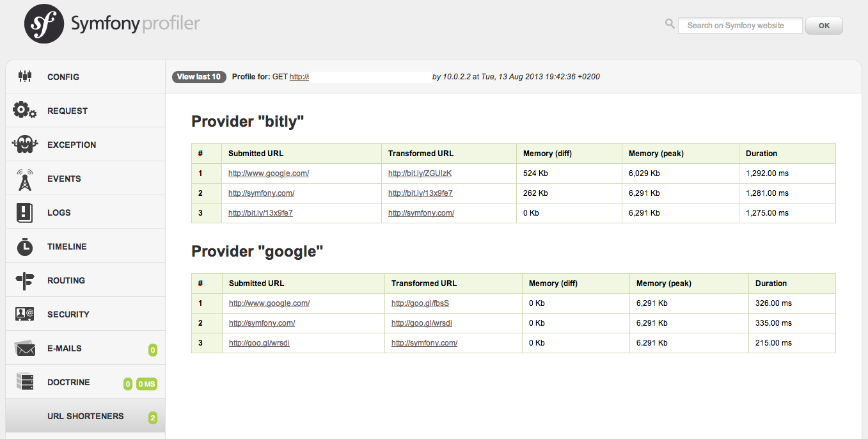Open transformed link http://goo.gl/wrsdi in row 2
Image resolution: width=868 pixels, height=439 pixels.
pos(422,323)
